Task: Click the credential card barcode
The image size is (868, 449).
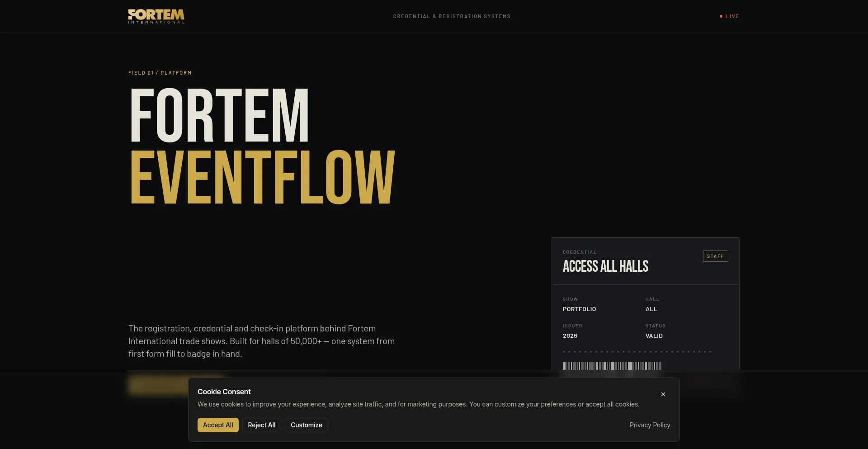Action: pyautogui.click(x=612, y=366)
